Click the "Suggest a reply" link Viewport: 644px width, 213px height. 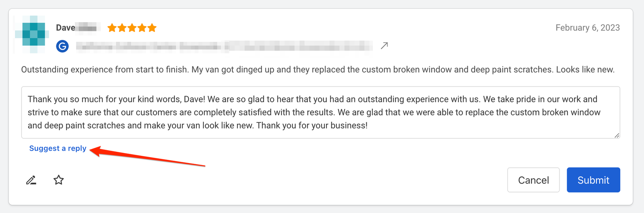point(58,148)
